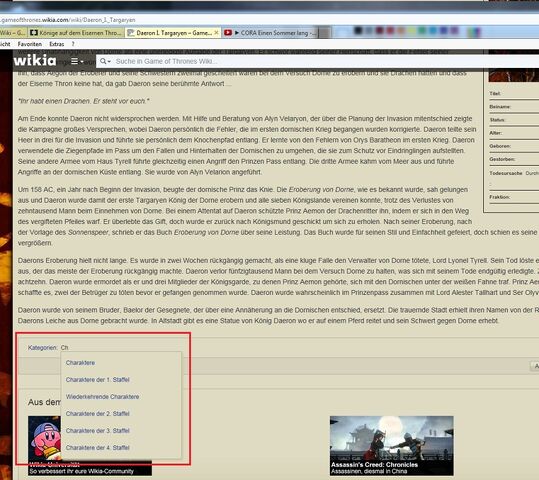Click the Alter infobox label

495,133
